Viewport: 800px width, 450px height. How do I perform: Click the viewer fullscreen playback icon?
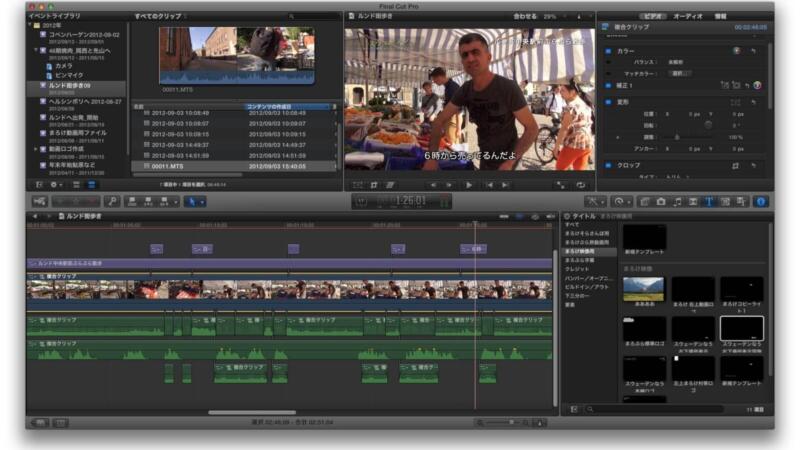pyautogui.click(x=561, y=185)
